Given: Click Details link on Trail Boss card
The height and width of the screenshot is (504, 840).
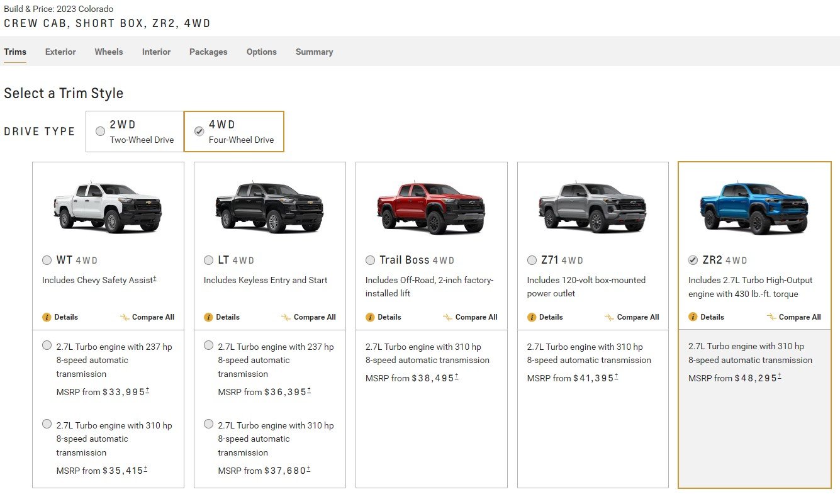Looking at the screenshot, I should 389,317.
